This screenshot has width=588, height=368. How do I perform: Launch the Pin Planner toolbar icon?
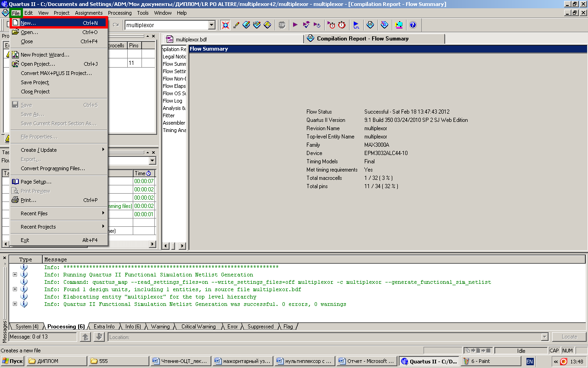(x=247, y=25)
